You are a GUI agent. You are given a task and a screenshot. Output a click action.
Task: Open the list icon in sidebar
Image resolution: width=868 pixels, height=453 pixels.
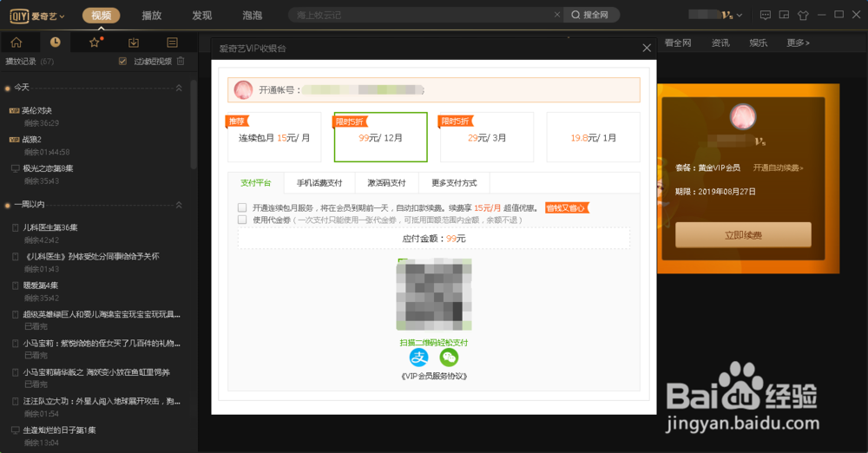tap(172, 43)
